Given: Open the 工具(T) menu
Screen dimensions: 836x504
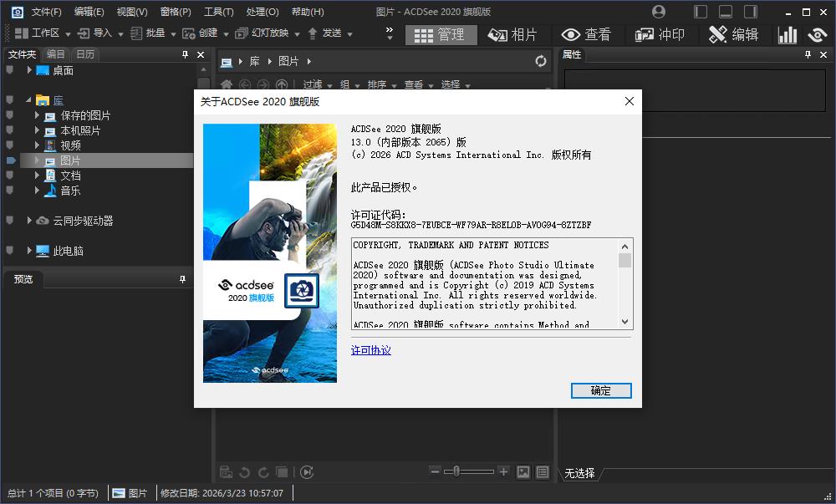Looking at the screenshot, I should [217, 12].
